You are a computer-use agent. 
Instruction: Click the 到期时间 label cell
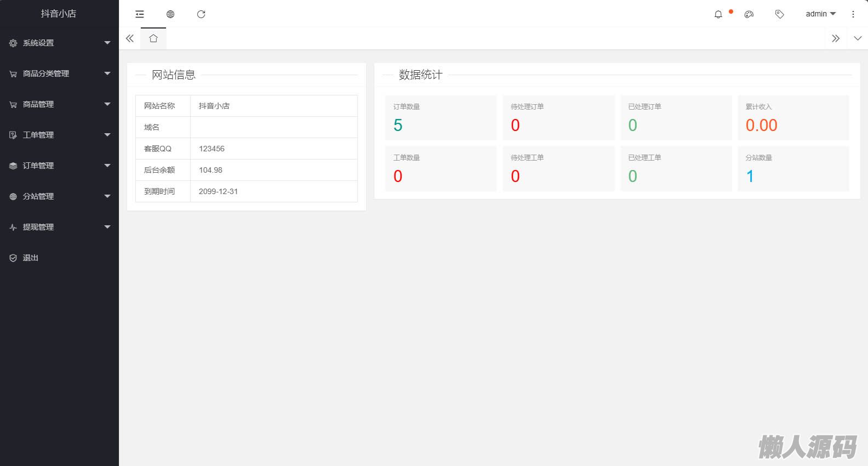[x=163, y=191]
